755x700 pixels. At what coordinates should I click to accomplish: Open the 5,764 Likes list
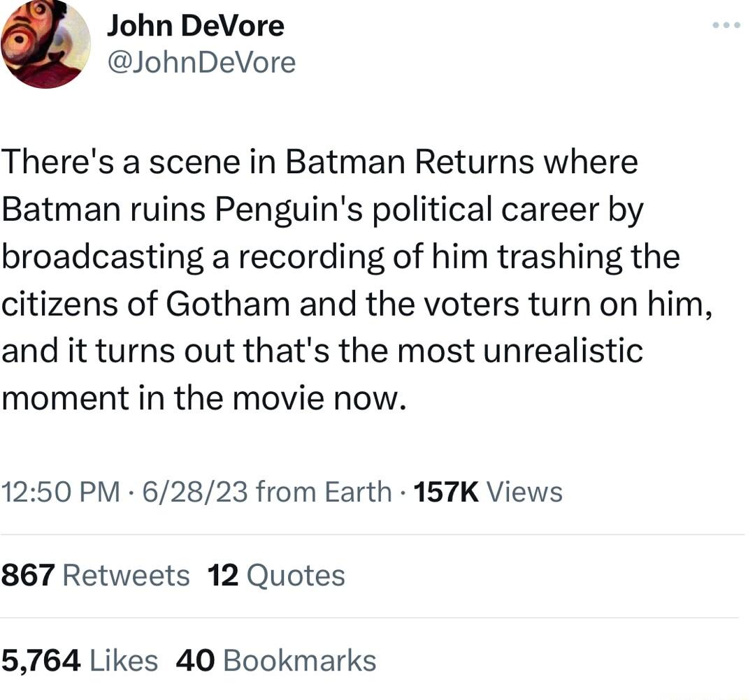(79, 659)
